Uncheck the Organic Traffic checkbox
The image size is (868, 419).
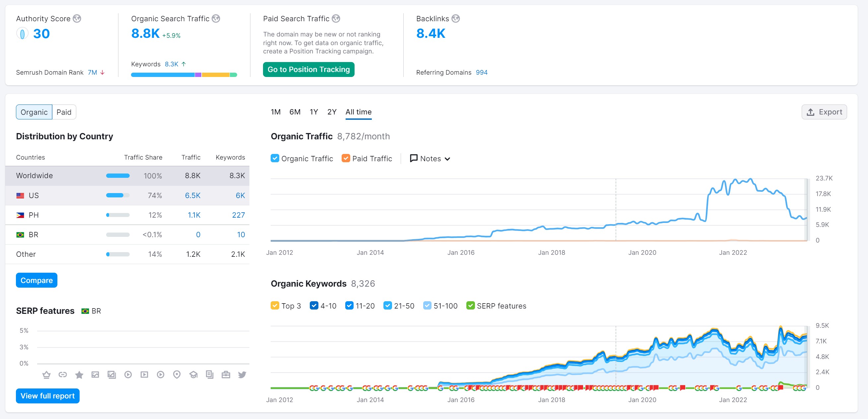(275, 159)
